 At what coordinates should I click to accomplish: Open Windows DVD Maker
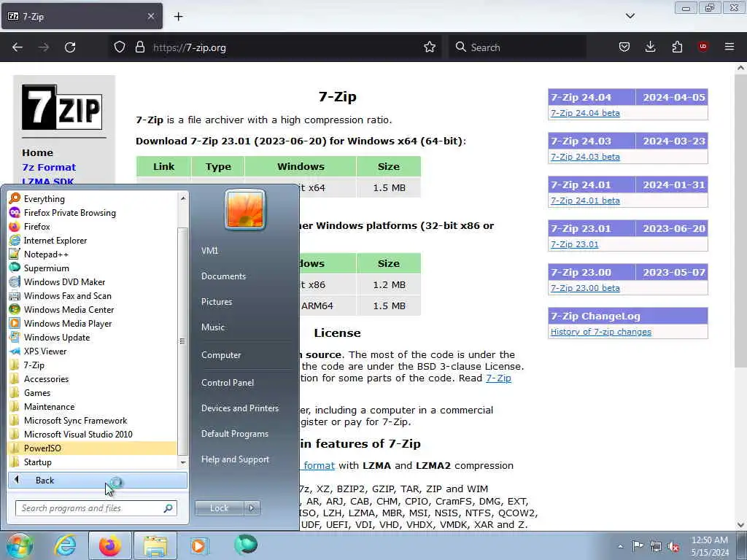64,281
